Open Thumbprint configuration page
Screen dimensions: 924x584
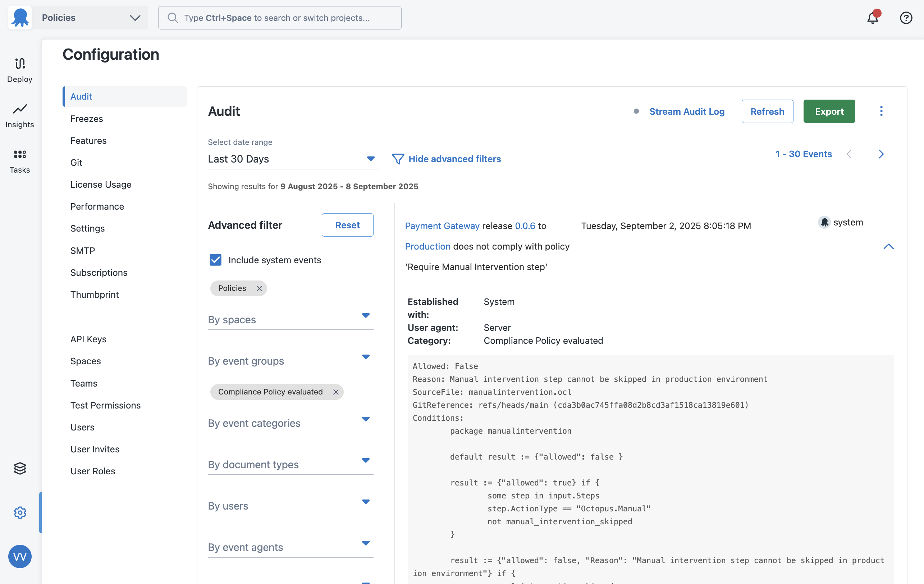point(95,294)
